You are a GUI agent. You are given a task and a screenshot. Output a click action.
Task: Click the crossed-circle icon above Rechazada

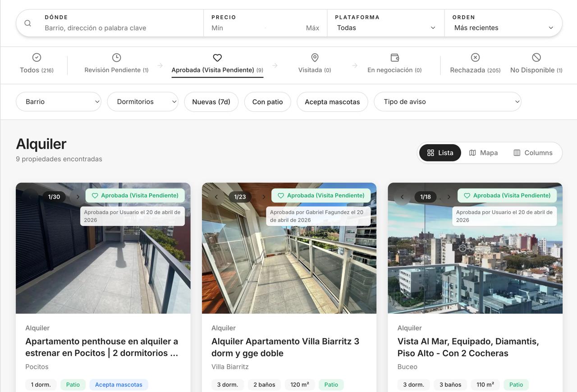[475, 57]
